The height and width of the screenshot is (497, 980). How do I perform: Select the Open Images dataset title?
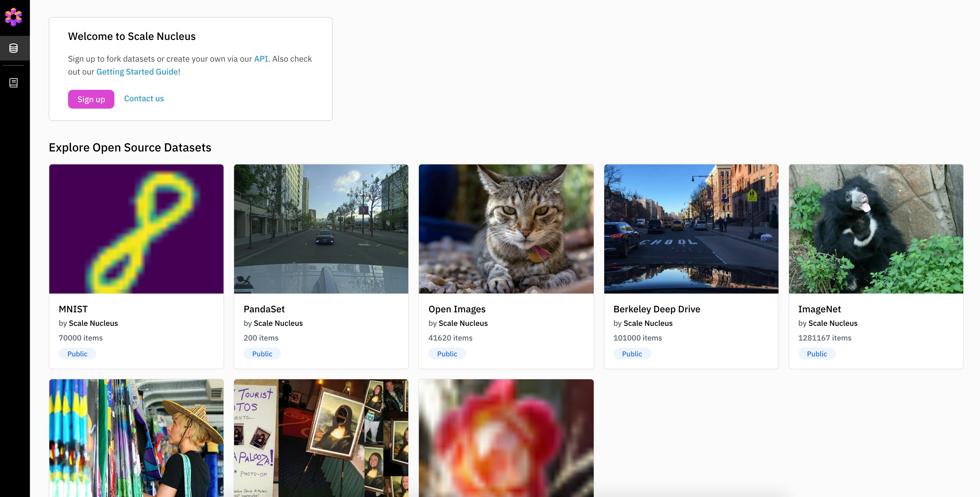click(x=457, y=309)
